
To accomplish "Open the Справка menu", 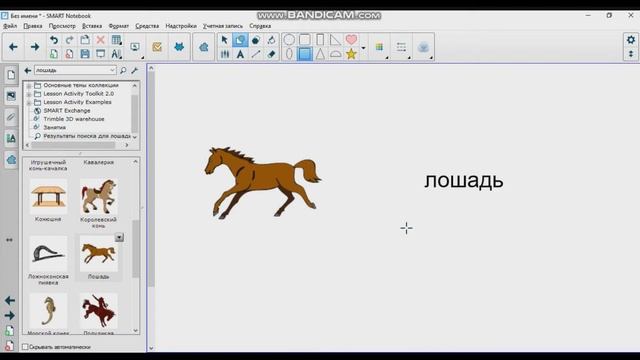I will point(260,26).
